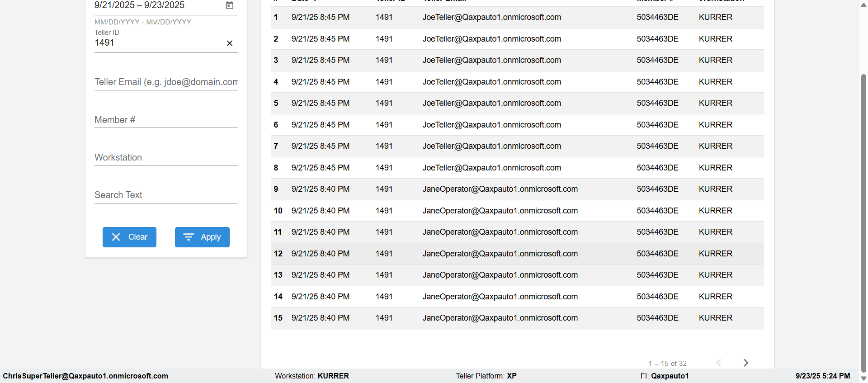Go to previous page of results

click(719, 363)
